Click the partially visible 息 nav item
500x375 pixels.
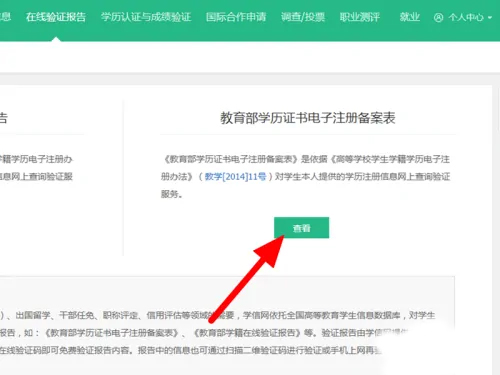click(5, 17)
